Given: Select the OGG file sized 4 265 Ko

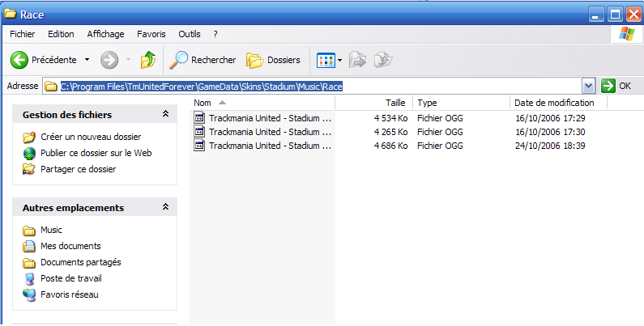Looking at the screenshot, I should (270, 132).
